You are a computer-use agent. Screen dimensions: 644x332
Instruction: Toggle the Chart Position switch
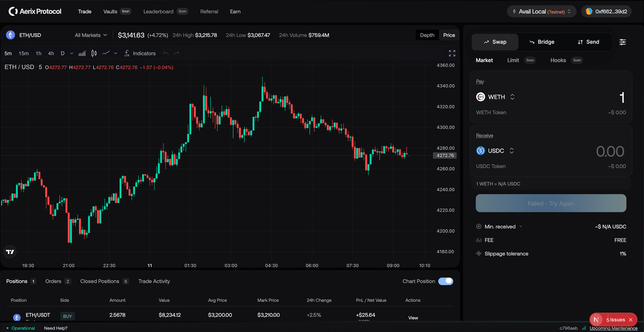[x=446, y=281]
